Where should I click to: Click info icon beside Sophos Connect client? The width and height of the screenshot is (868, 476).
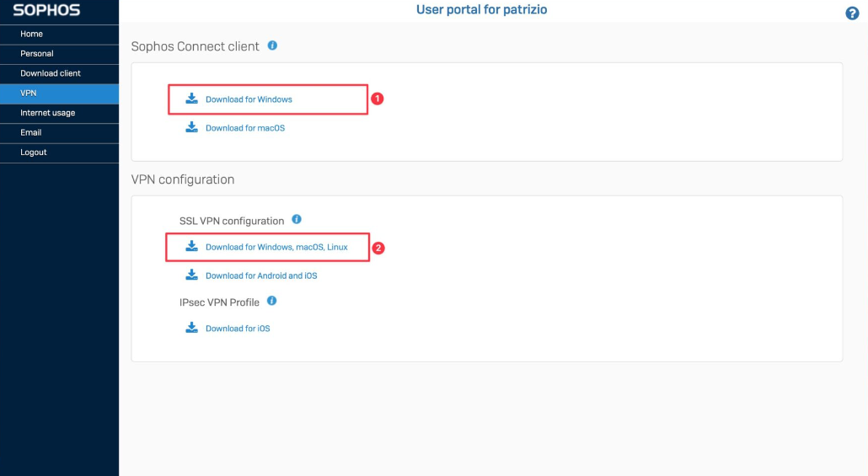pyautogui.click(x=272, y=45)
